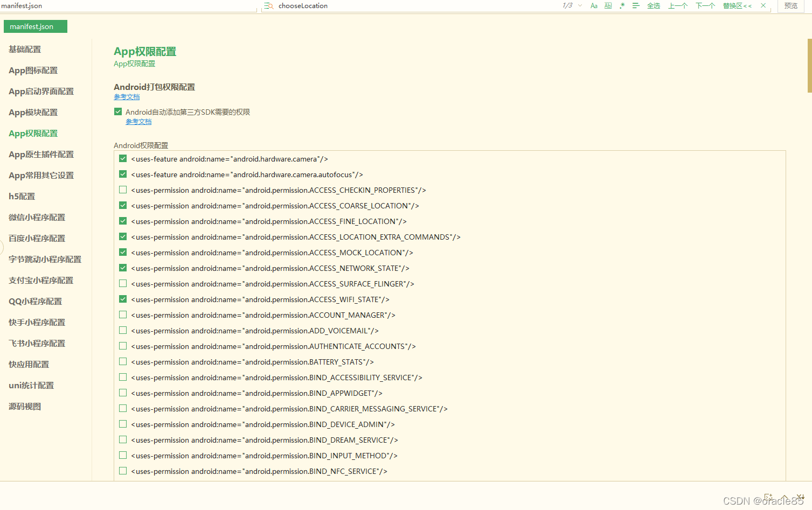Check BIND_DREAM_SERVICE permission
Image resolution: width=812 pixels, height=510 pixels.
point(123,439)
